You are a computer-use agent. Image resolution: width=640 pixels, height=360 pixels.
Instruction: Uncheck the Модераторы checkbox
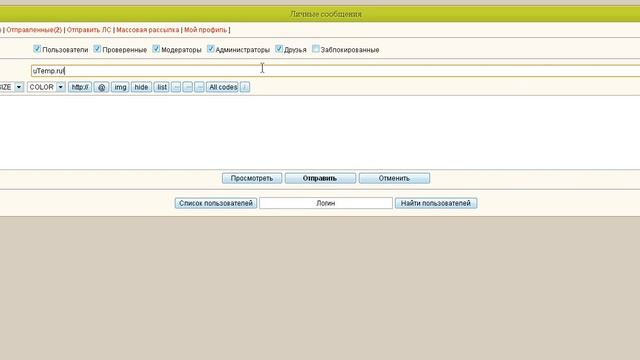(156, 49)
